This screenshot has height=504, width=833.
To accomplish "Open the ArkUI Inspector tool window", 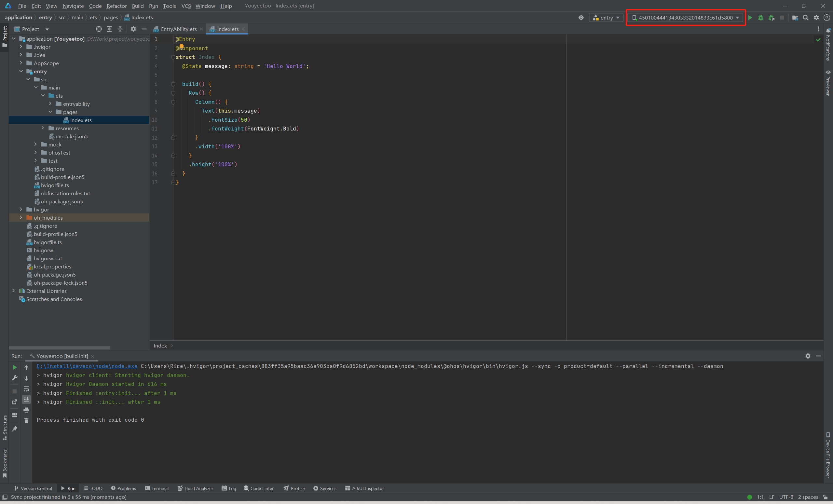I will (364, 488).
